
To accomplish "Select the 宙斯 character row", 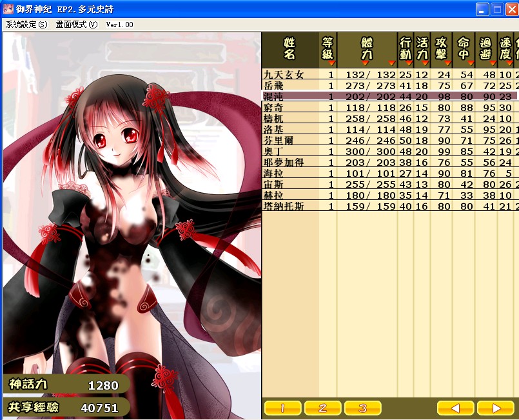I will [390, 184].
